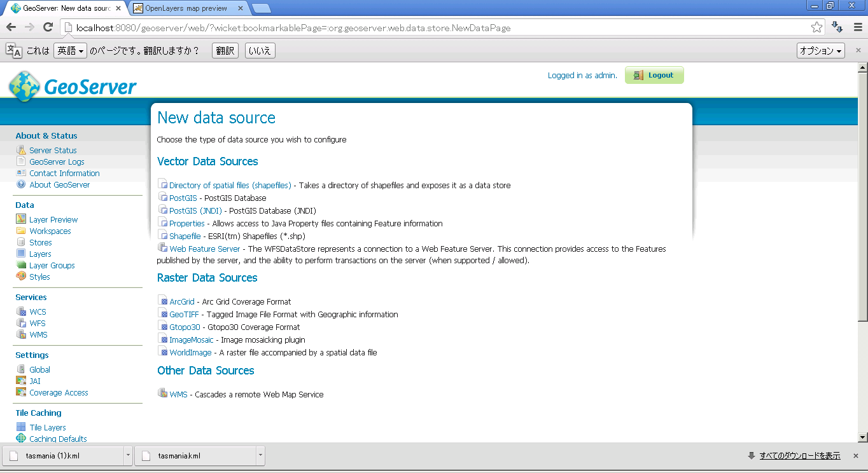The image size is (868, 473).
Task: Choose the GeoTIFF raster source link
Action: [184, 314]
